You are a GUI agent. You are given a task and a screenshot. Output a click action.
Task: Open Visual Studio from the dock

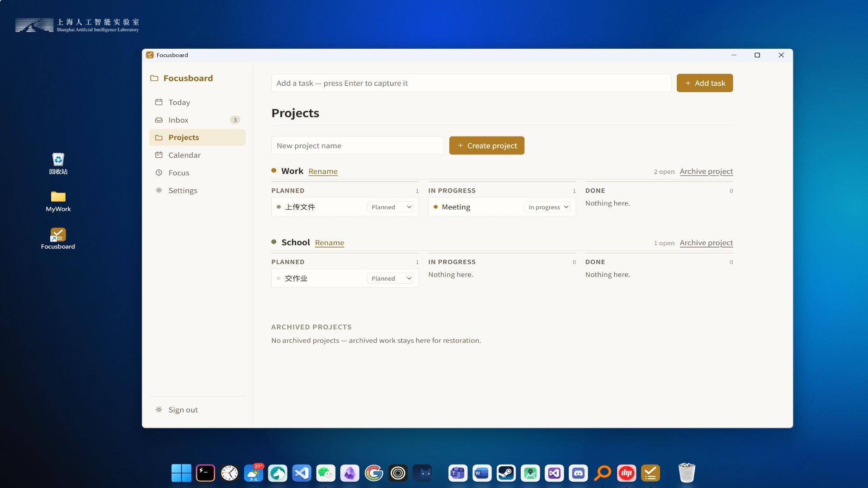(554, 473)
